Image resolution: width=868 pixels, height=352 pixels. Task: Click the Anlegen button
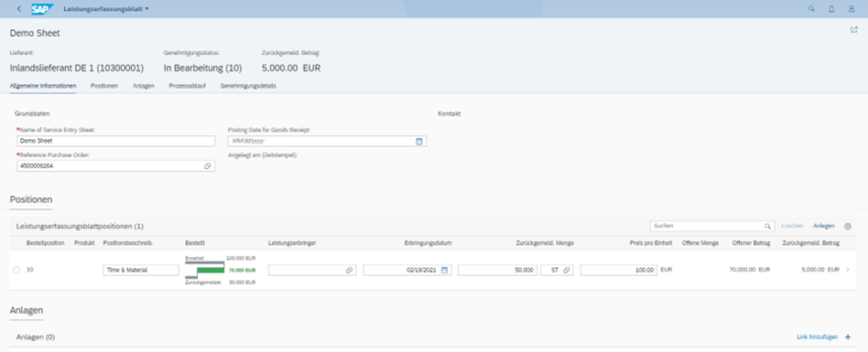(823, 226)
